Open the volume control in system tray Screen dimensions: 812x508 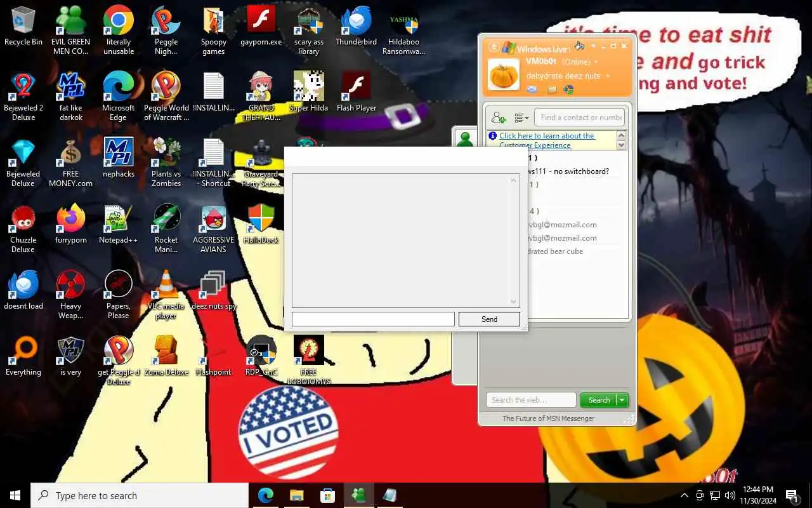point(730,495)
